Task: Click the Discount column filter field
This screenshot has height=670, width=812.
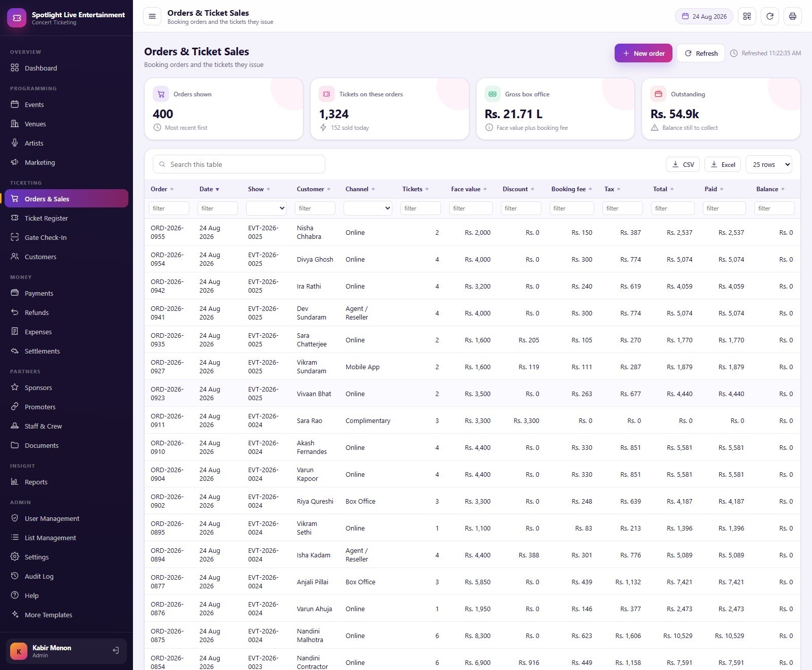Action: pyautogui.click(x=521, y=208)
